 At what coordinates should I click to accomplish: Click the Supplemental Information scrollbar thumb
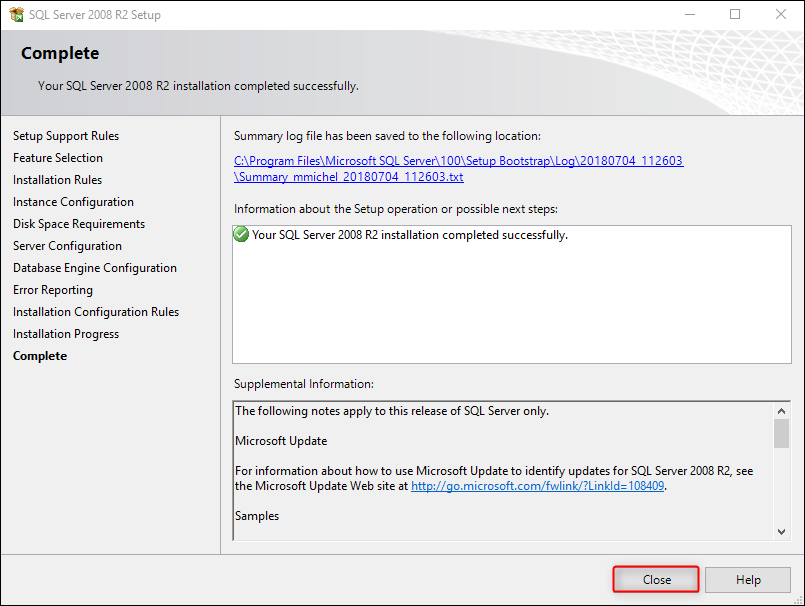(x=781, y=433)
